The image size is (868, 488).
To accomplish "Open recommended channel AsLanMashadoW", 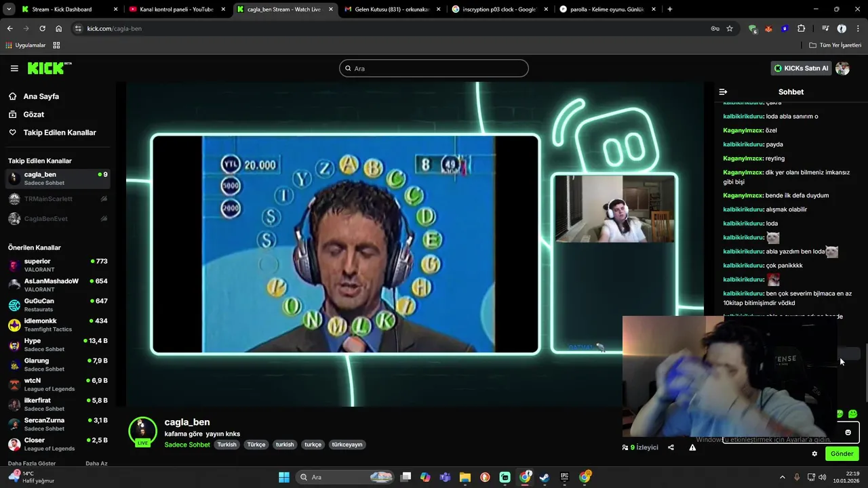I will point(58,285).
